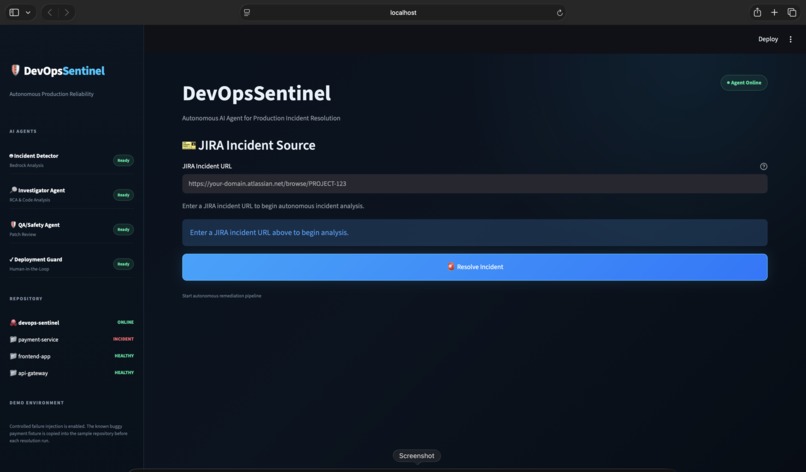Select the Deployment Guard entry
Screen dimensions: 806x472
(x=36, y=260)
